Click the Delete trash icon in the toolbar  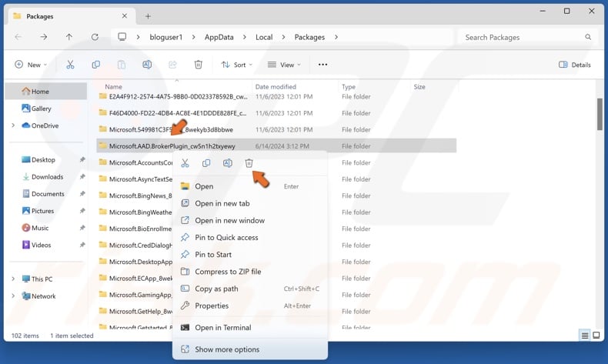pyautogui.click(x=198, y=65)
